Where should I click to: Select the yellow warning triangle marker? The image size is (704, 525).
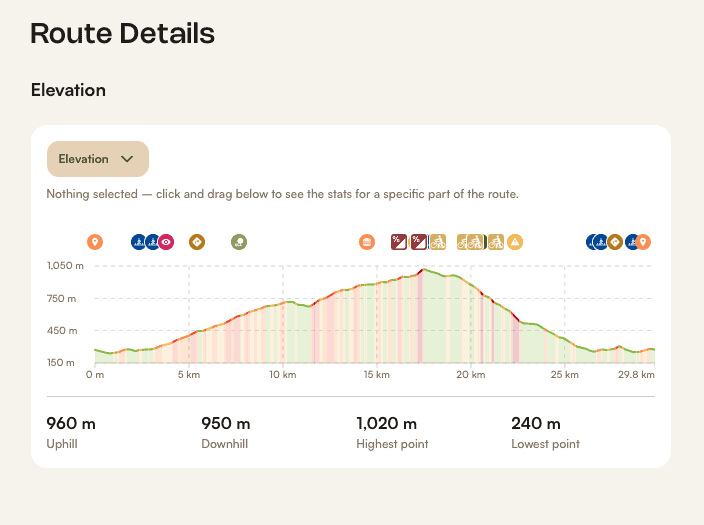pyautogui.click(x=515, y=242)
